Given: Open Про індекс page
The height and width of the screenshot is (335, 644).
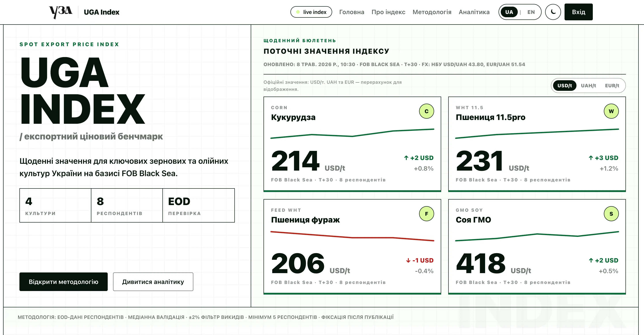Looking at the screenshot, I should click(x=388, y=12).
